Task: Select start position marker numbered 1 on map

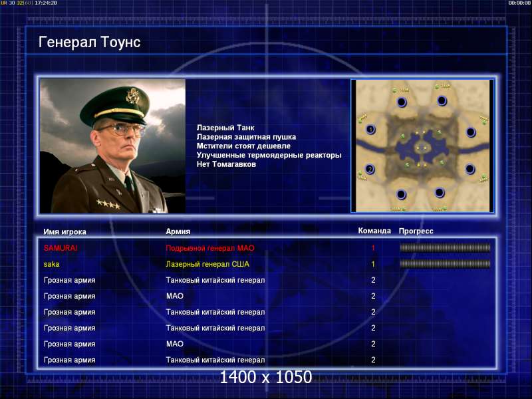Action: click(x=370, y=129)
